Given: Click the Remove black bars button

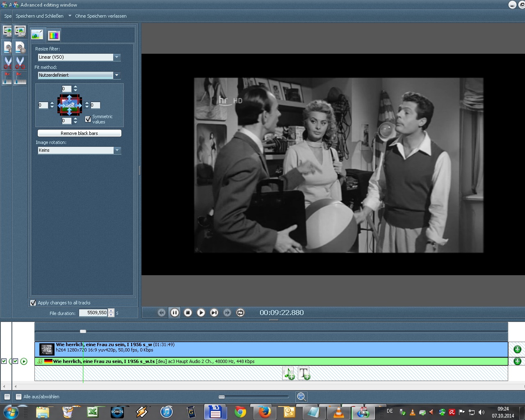Looking at the screenshot, I should (80, 133).
